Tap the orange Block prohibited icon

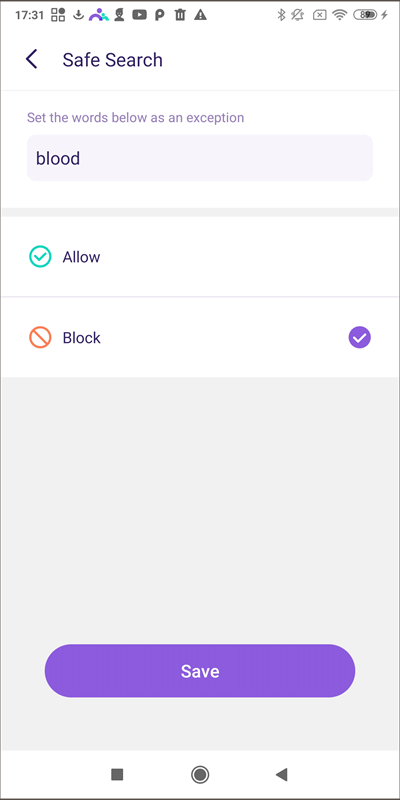click(x=40, y=337)
